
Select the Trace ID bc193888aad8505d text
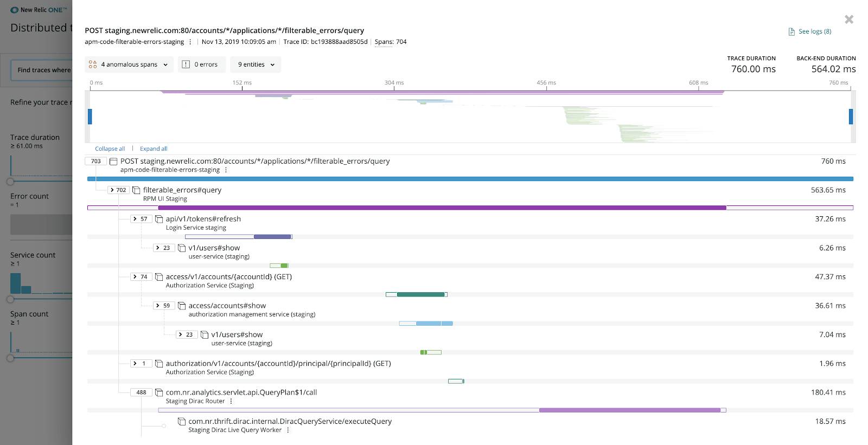(325, 42)
